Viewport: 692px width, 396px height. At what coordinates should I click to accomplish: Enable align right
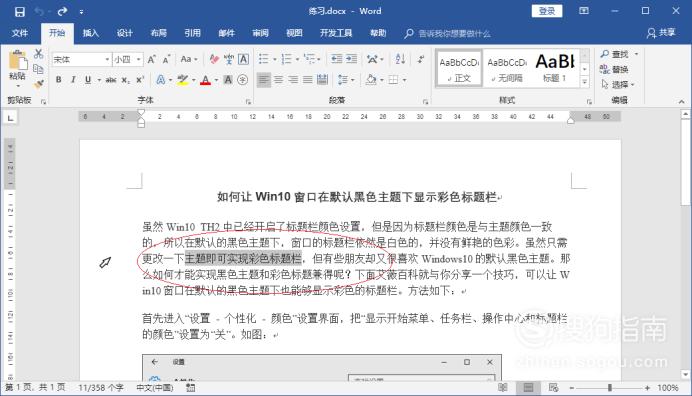pyautogui.click(x=293, y=80)
